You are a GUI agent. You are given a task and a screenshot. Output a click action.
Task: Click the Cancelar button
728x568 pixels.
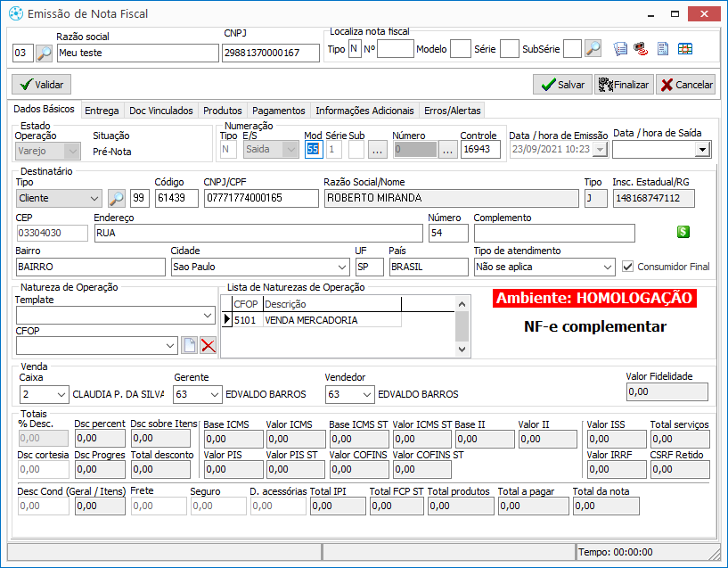tap(686, 85)
